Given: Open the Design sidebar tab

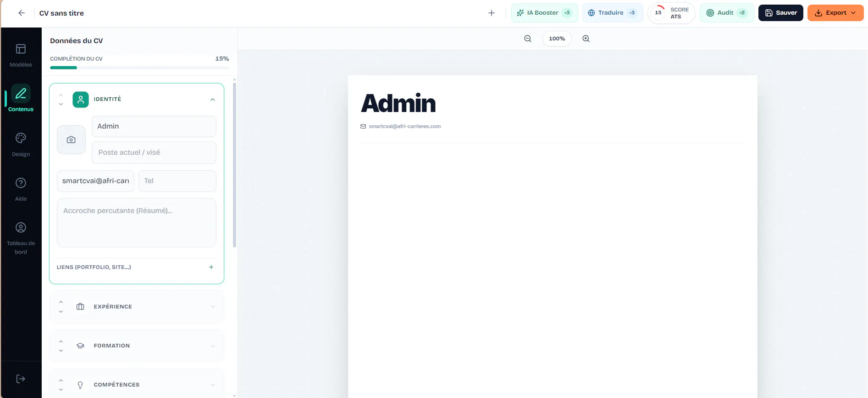Looking at the screenshot, I should point(21,145).
